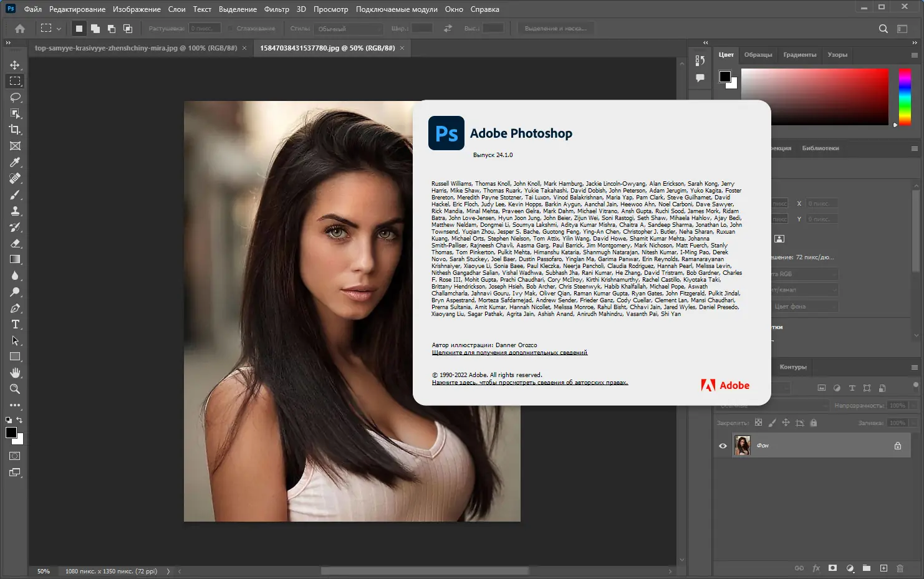Image resolution: width=924 pixels, height=579 pixels.
Task: Open the Color panel options menu
Action: point(914,55)
